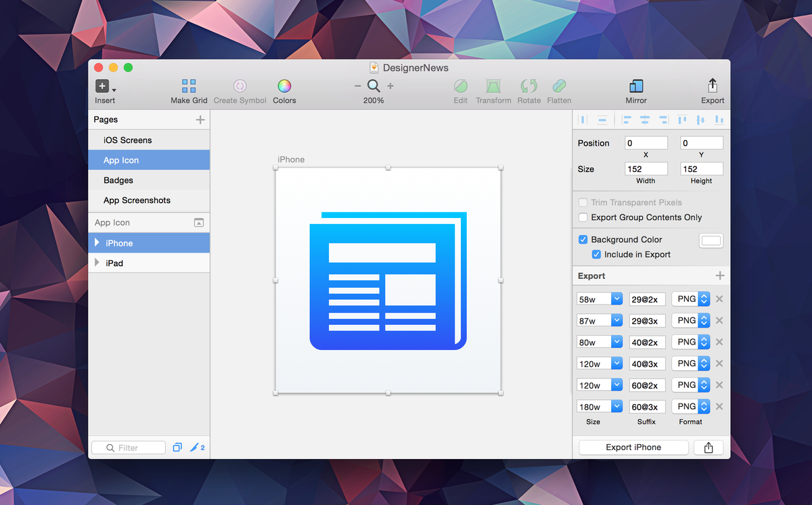Zoom in with the plus button
The height and width of the screenshot is (505, 812).
(390, 86)
